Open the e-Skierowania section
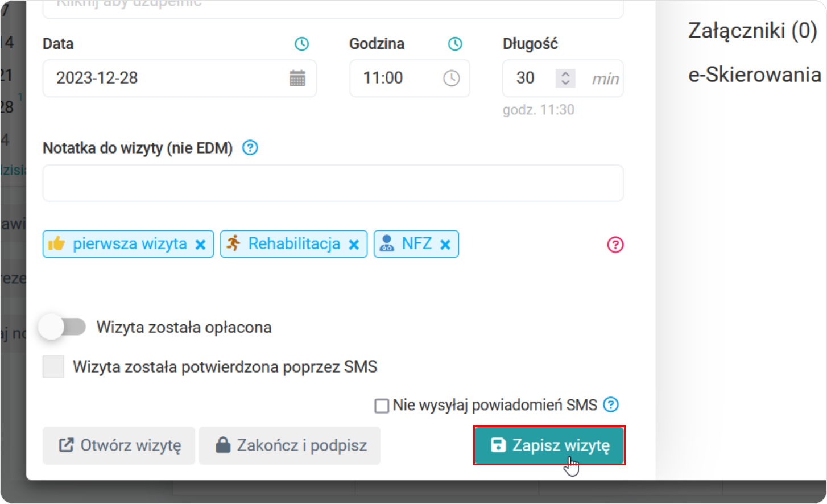 click(754, 74)
